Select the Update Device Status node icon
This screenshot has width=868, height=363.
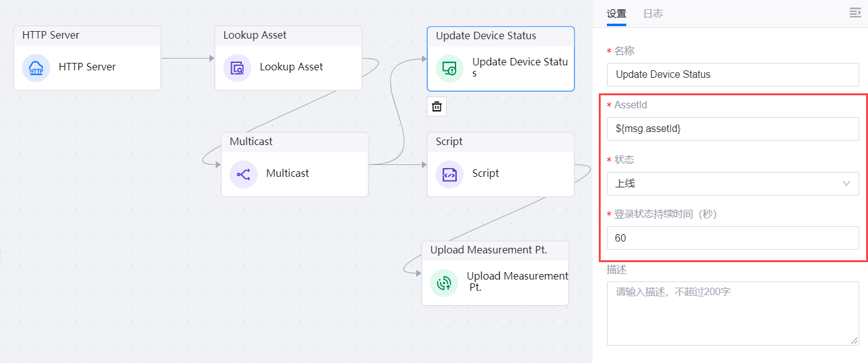(x=449, y=68)
